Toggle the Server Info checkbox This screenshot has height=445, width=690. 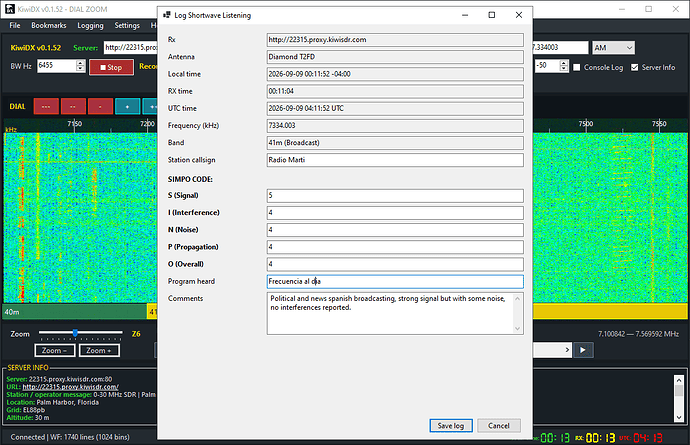pos(635,67)
